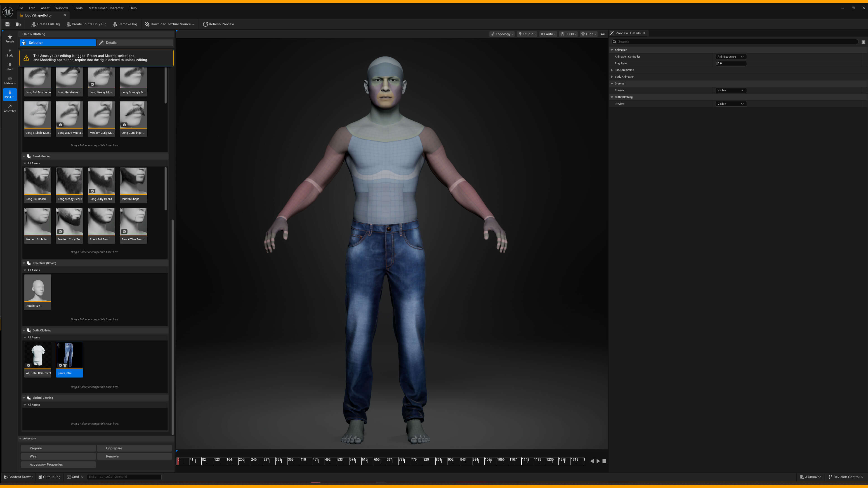Click the Browse to asset icon
This screenshot has height=488, width=868.
coord(18,24)
